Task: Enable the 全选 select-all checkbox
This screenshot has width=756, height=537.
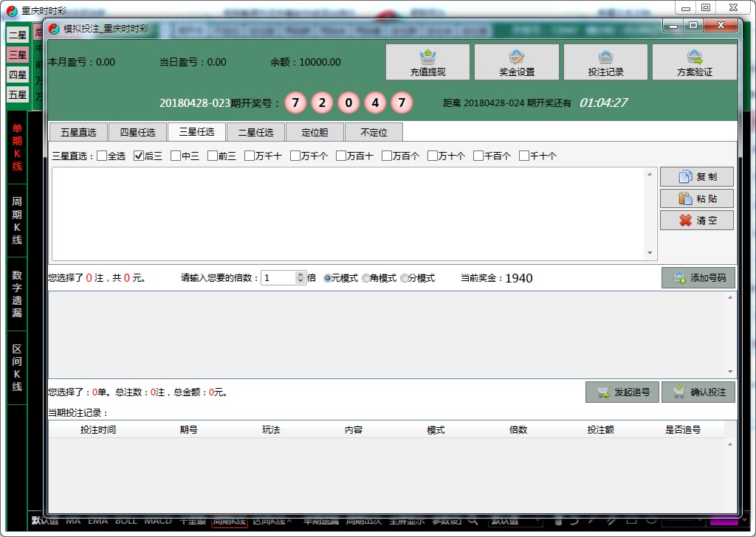Action: tap(100, 156)
